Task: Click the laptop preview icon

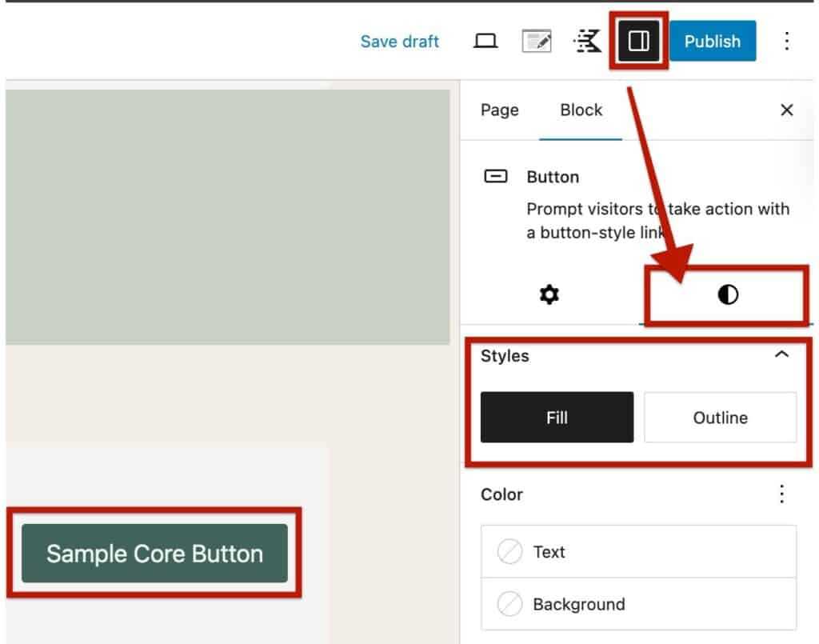Action: pyautogui.click(x=485, y=42)
